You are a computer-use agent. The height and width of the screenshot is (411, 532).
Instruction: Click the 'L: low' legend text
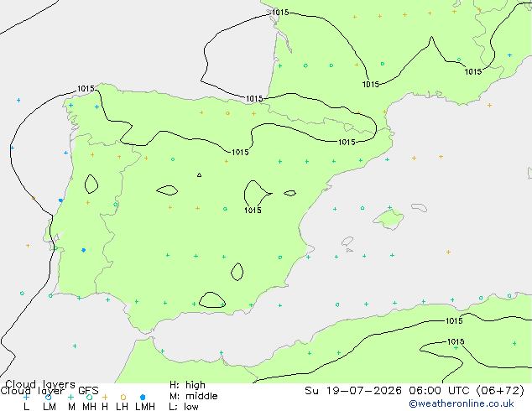(184, 406)
